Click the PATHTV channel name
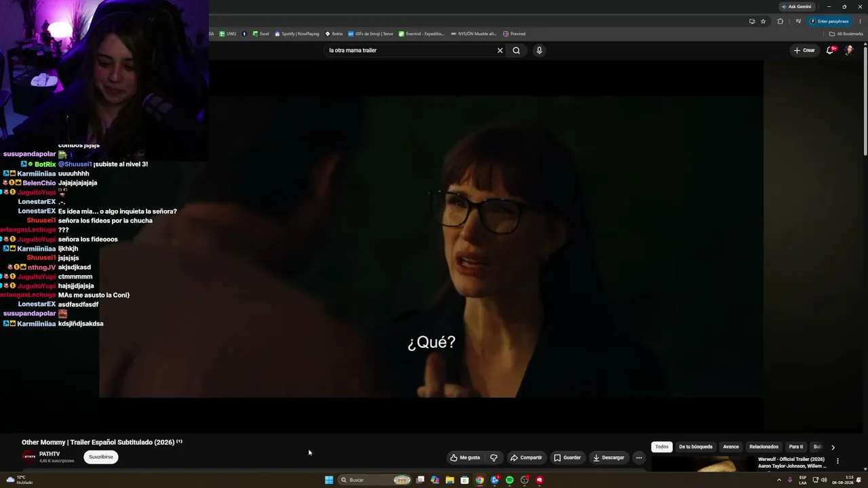868x488 pixels. (x=50, y=453)
